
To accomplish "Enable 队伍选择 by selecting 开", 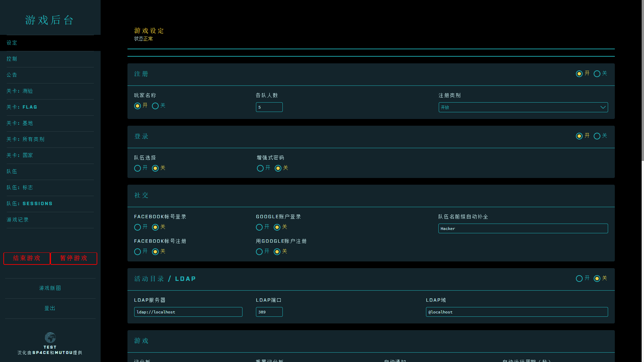I will [x=137, y=168].
